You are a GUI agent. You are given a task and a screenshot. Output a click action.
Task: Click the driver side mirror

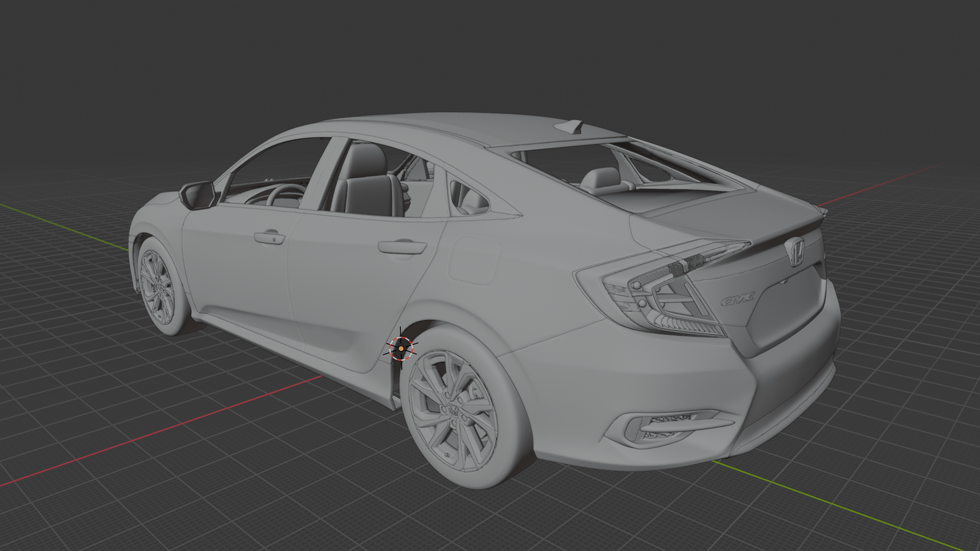[198, 194]
